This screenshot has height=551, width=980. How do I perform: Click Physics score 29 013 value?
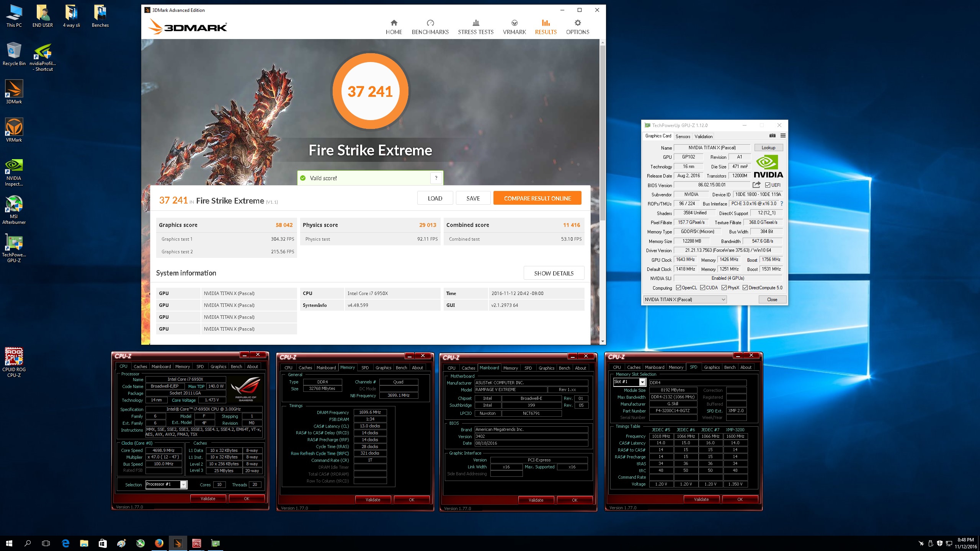[428, 225]
